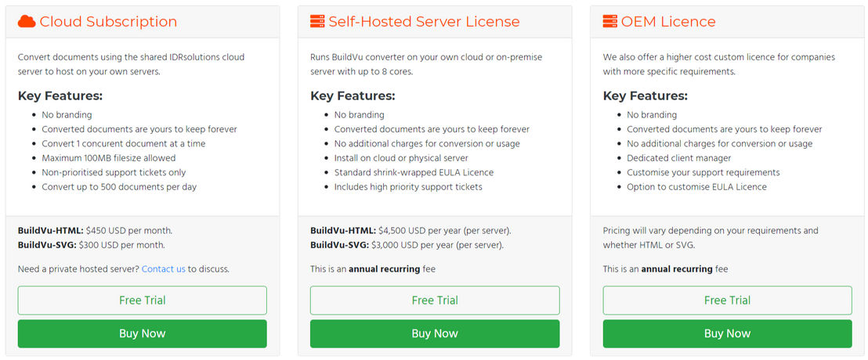Start Free Trial for OEM Licence
The image size is (868, 360).
tap(728, 301)
